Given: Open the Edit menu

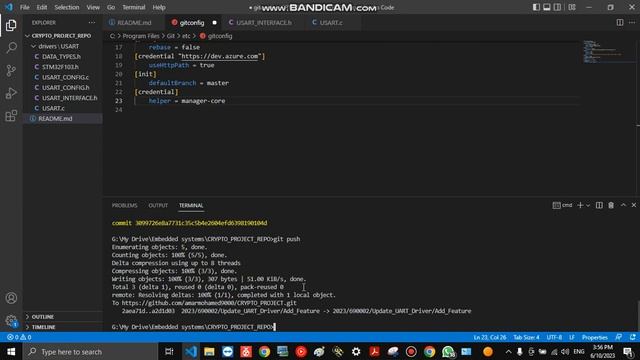Looking at the screenshot, I should (42, 7).
